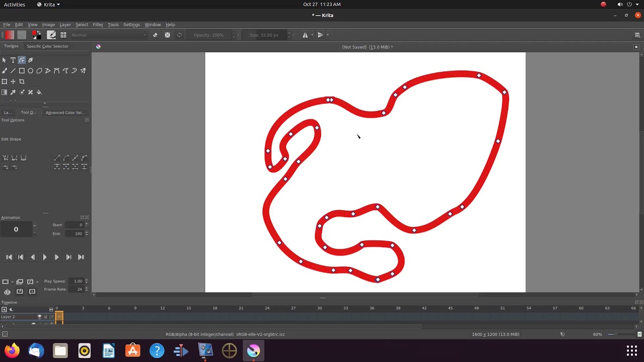The image size is (644, 362).
Task: Select the Edit Shapes tool
Action: 22,60
